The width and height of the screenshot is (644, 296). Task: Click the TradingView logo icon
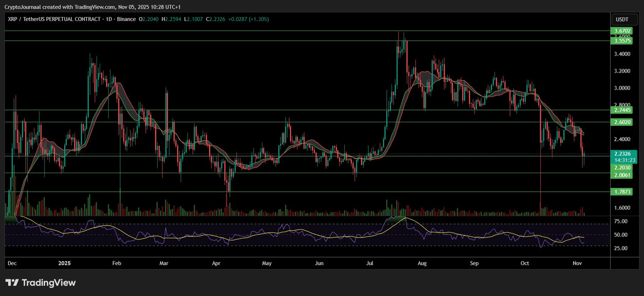coord(12,283)
